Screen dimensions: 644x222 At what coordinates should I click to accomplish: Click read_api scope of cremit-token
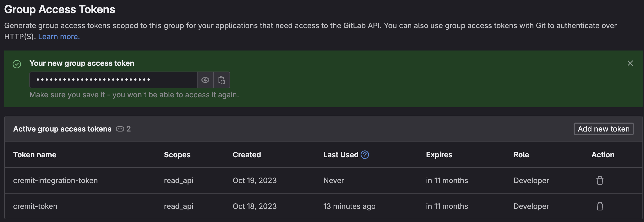click(x=179, y=206)
